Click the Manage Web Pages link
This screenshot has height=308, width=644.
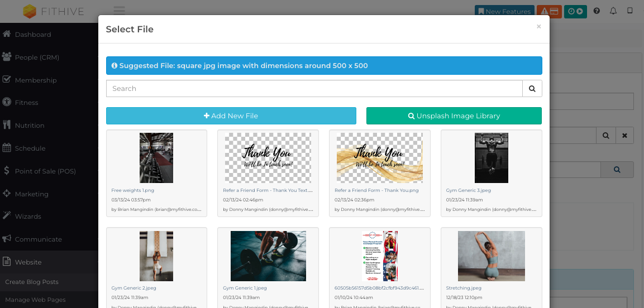point(35,300)
